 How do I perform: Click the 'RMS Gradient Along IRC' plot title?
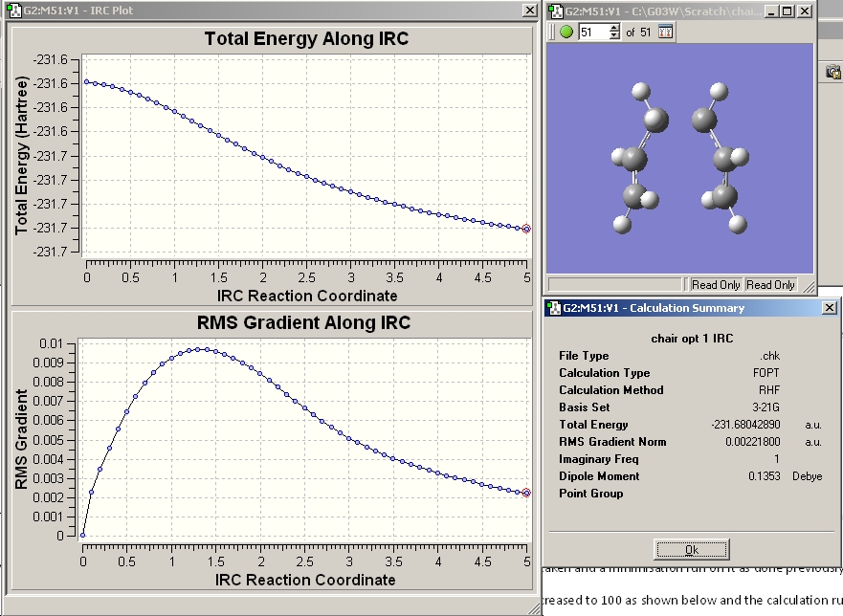(303, 322)
